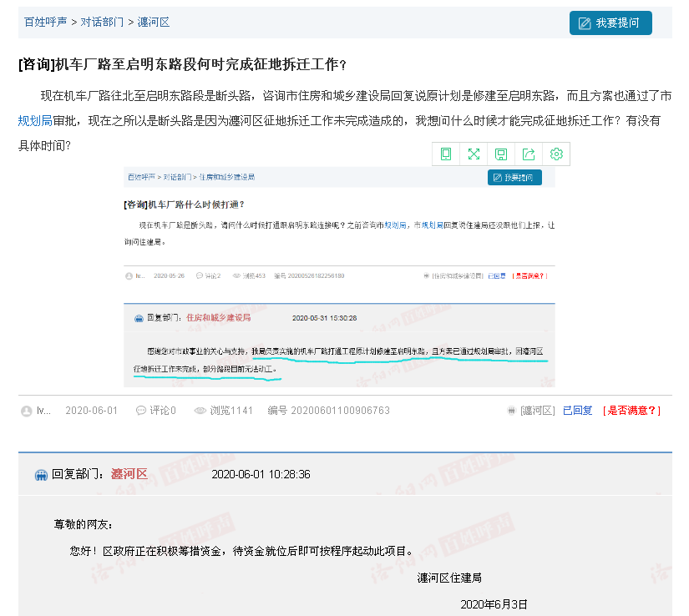Open the image toolbar settings gear
The image size is (689, 616).
[x=556, y=154]
